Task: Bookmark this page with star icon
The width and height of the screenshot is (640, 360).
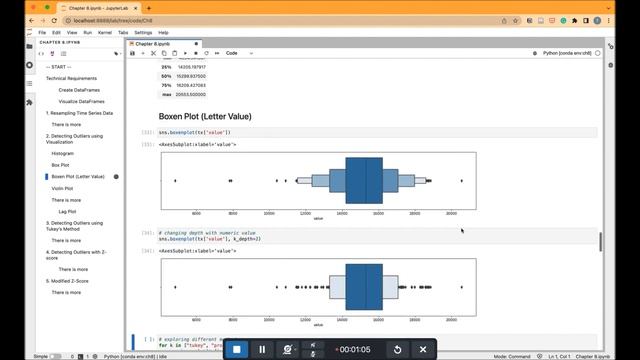Action: pos(516,20)
